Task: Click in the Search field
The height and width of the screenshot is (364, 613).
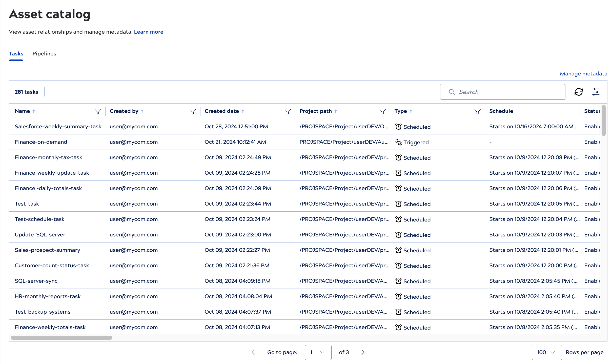Action: pyautogui.click(x=502, y=92)
